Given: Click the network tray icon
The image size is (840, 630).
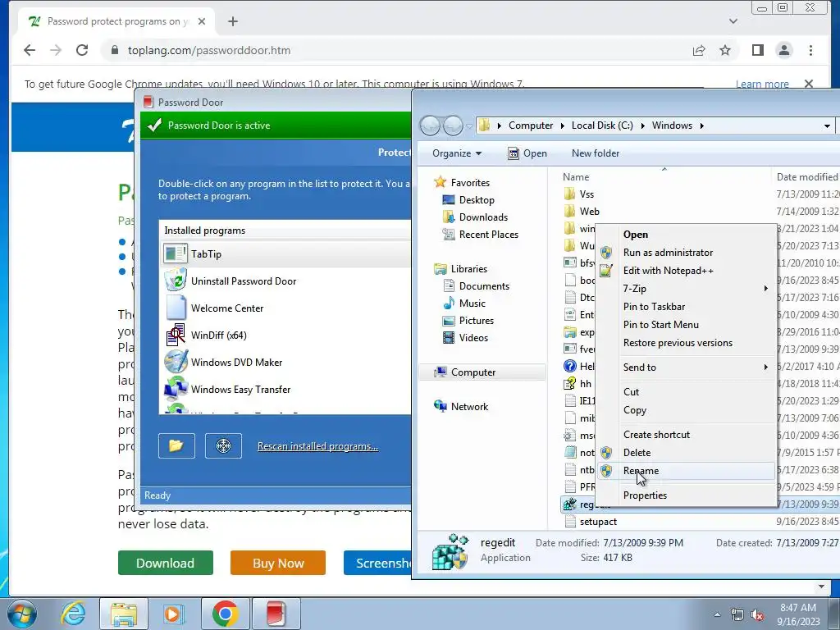Looking at the screenshot, I should pos(737,614).
